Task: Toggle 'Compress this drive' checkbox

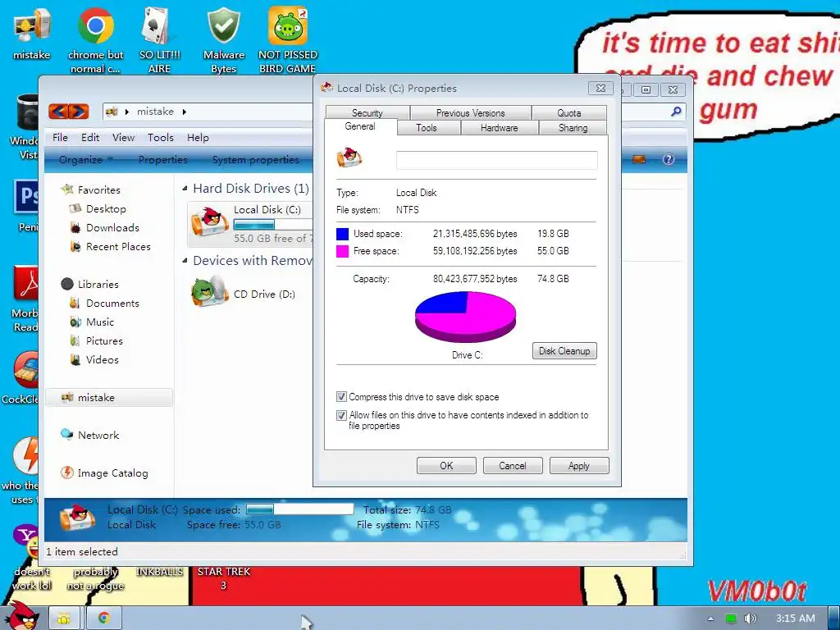Action: click(x=341, y=396)
